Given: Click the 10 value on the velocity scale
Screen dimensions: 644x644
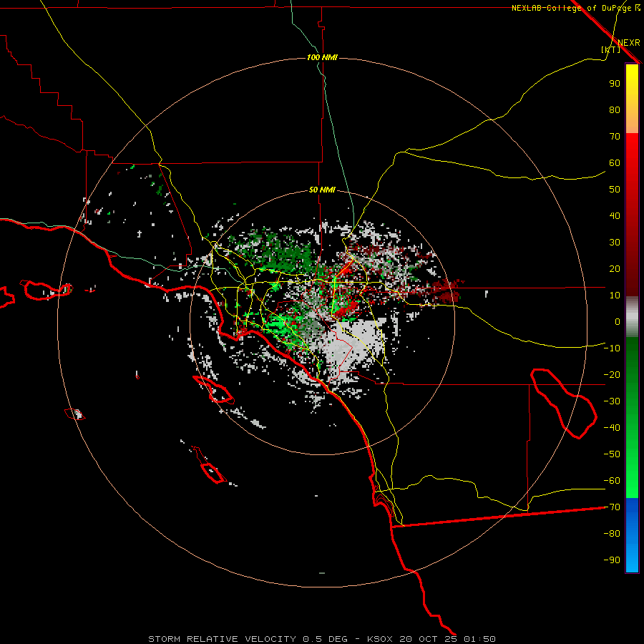Looking at the screenshot, I should 615,296.
